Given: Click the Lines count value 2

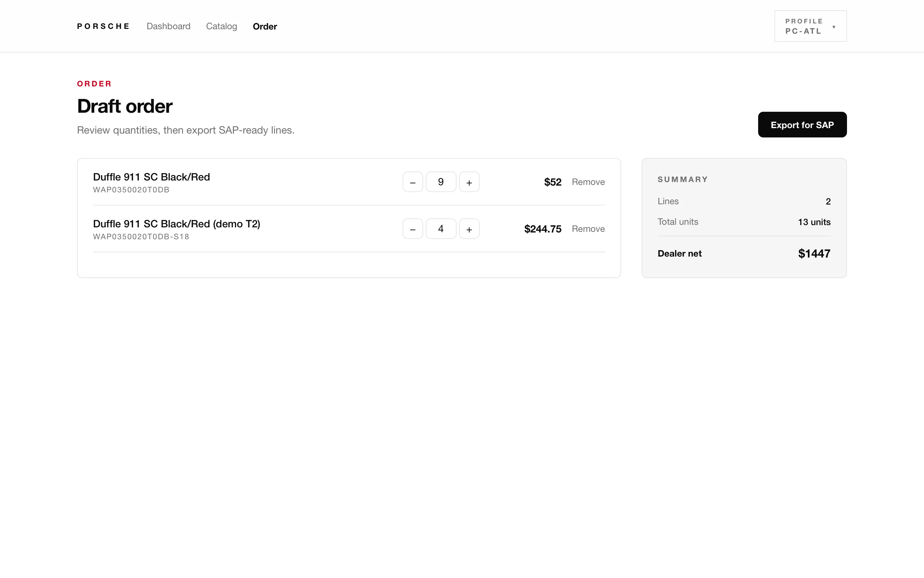Looking at the screenshot, I should click(x=828, y=201).
